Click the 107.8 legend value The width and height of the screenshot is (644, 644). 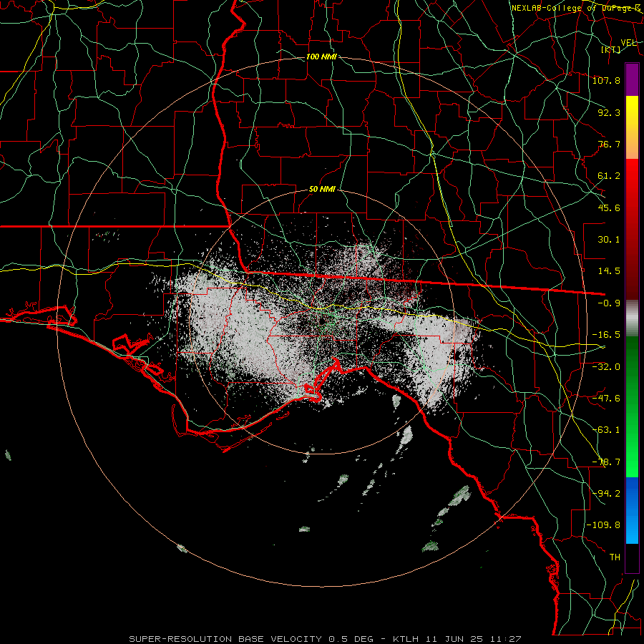coord(606,80)
